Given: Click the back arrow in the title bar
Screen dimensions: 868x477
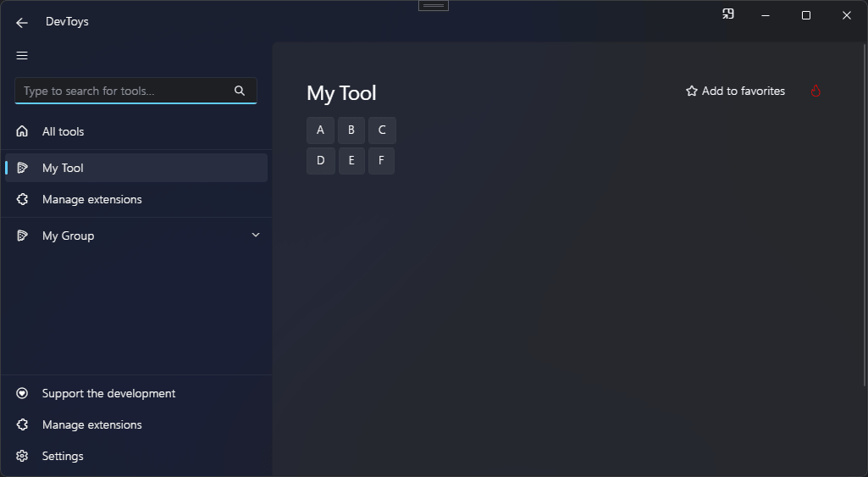Looking at the screenshot, I should point(22,23).
